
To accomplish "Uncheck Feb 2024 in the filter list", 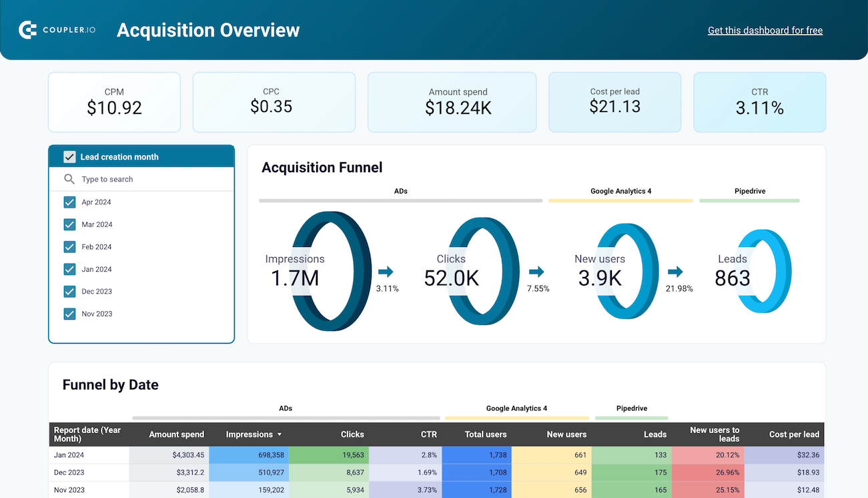I will pos(69,246).
